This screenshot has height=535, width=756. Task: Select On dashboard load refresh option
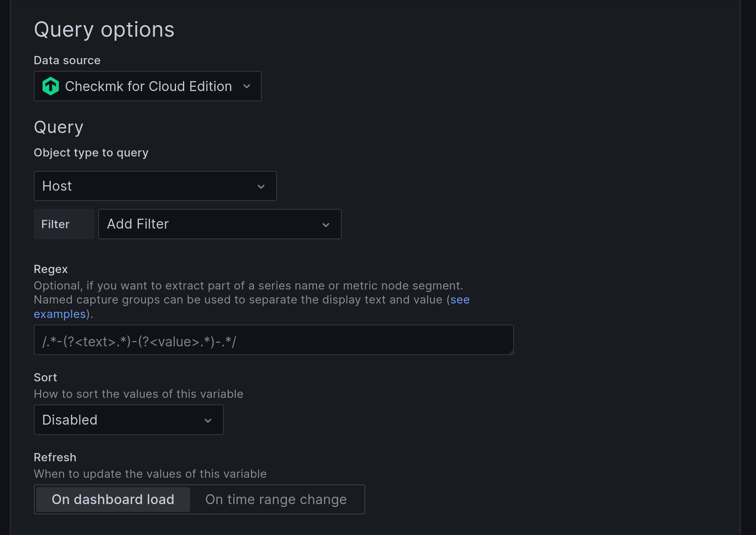click(x=113, y=500)
